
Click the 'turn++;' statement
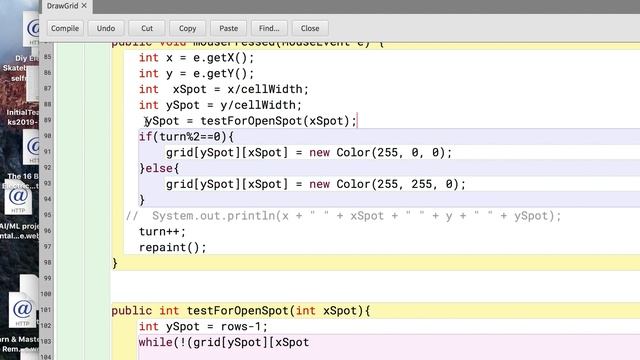click(162, 232)
